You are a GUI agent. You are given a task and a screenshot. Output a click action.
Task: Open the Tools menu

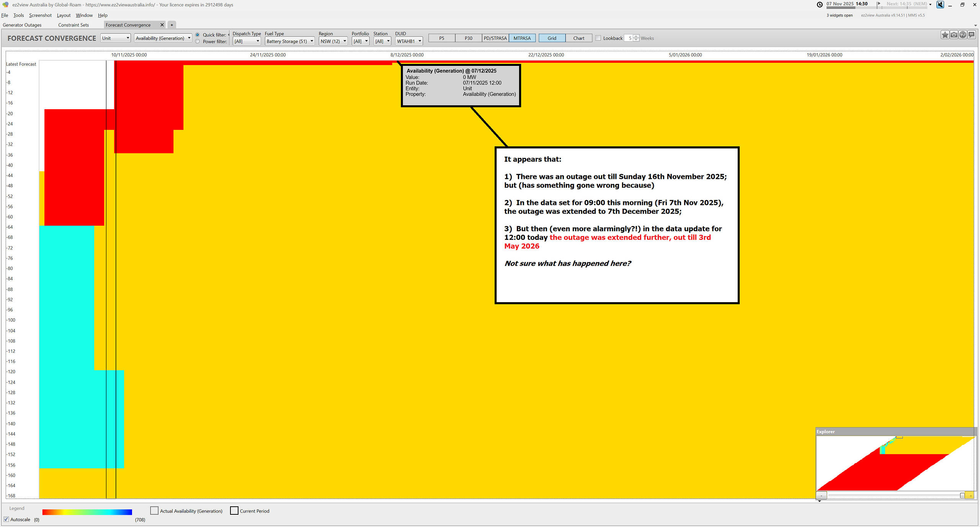pyautogui.click(x=18, y=15)
